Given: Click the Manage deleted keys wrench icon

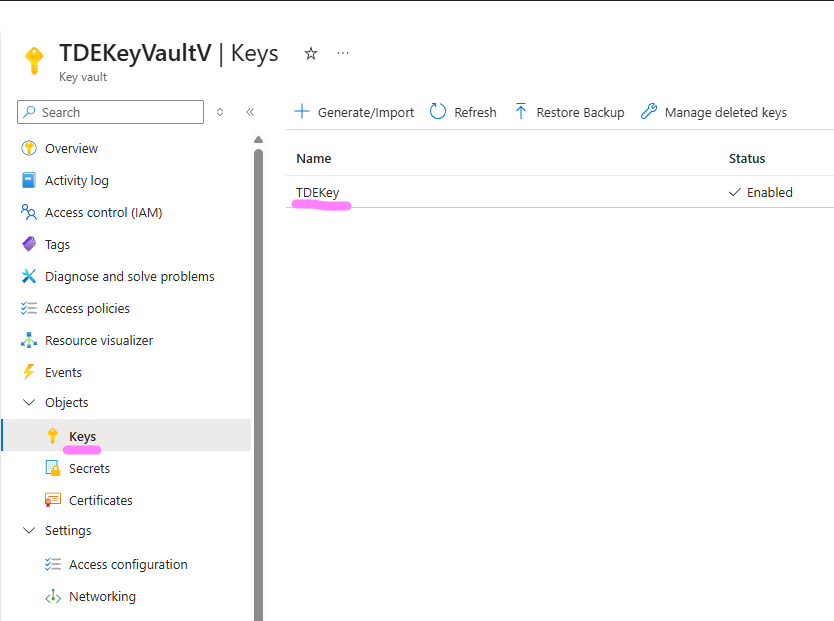Looking at the screenshot, I should (x=649, y=112).
